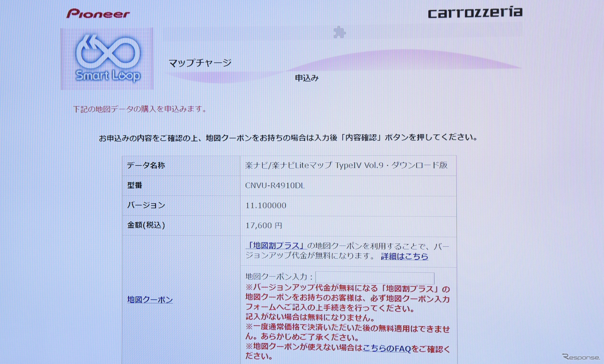Image resolution: width=604 pixels, height=364 pixels.
Task: Select the お申込みの内容をご確認の上 instruction line
Action: pos(288,137)
